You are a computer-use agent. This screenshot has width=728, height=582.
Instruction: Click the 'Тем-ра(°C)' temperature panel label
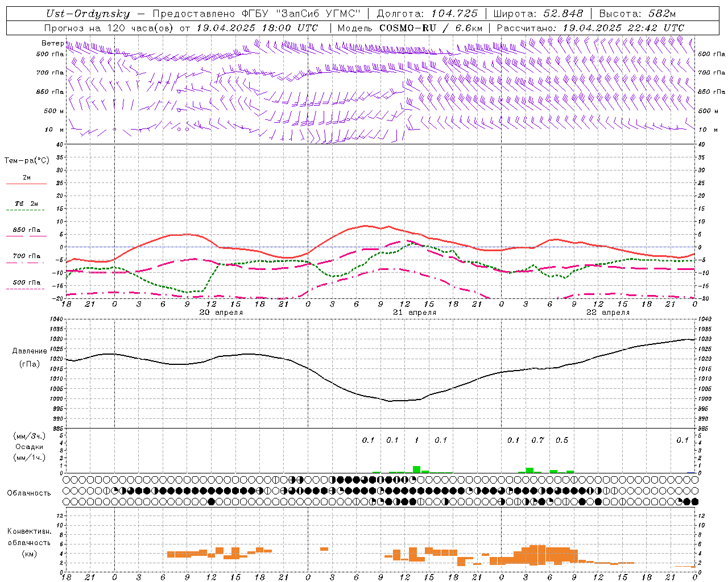(27, 161)
